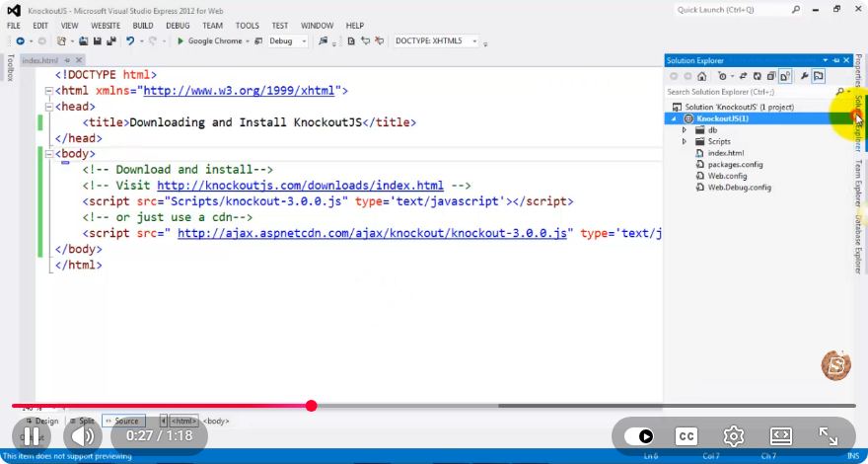The width and height of the screenshot is (868, 464).
Task: Collapse the KnockoutJS(1) project node
Action: pos(674,118)
